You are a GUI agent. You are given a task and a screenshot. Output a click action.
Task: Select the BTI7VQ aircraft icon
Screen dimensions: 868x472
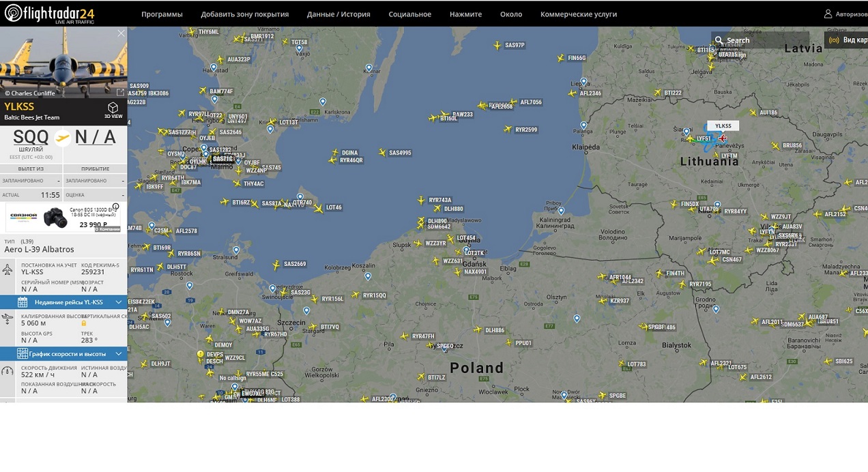[313, 327]
